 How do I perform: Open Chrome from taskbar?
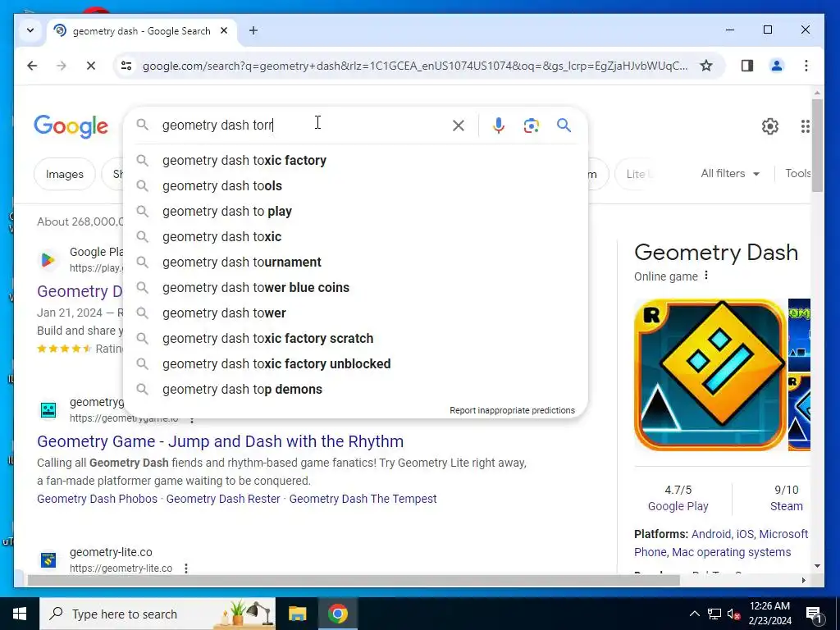[x=337, y=614]
